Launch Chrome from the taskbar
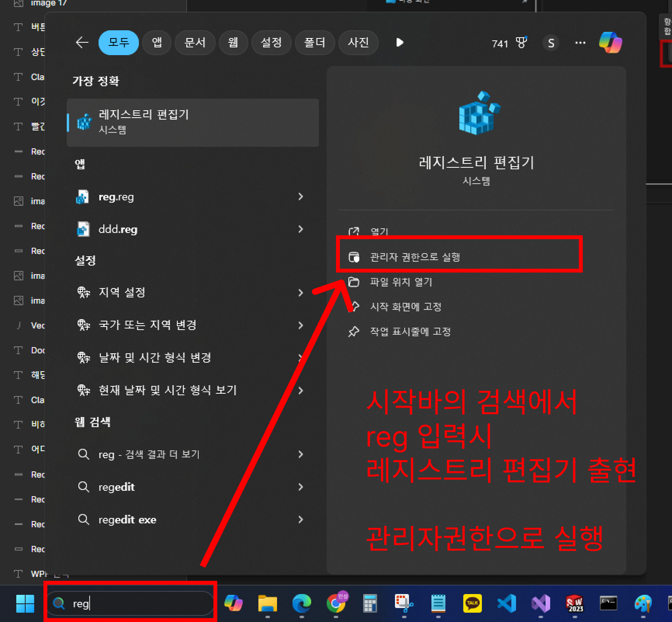672x622 pixels. coord(336,603)
